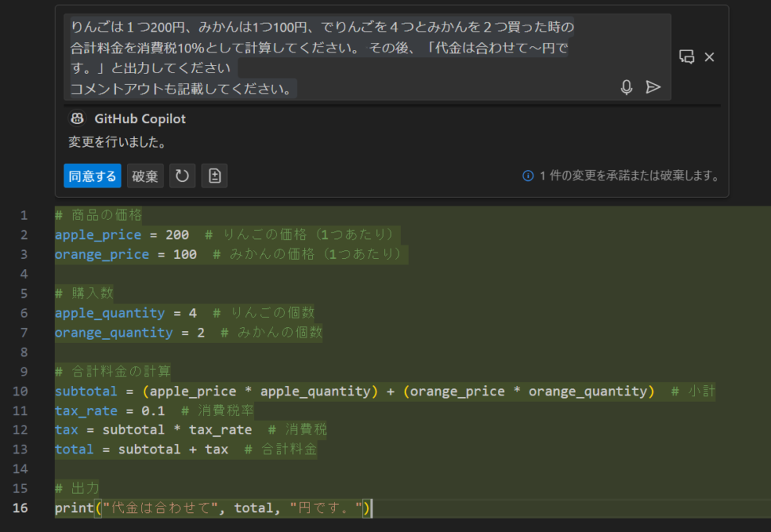Viewport: 771px width, 532px height.
Task: Click the total variable on line 13
Action: [x=74, y=449]
